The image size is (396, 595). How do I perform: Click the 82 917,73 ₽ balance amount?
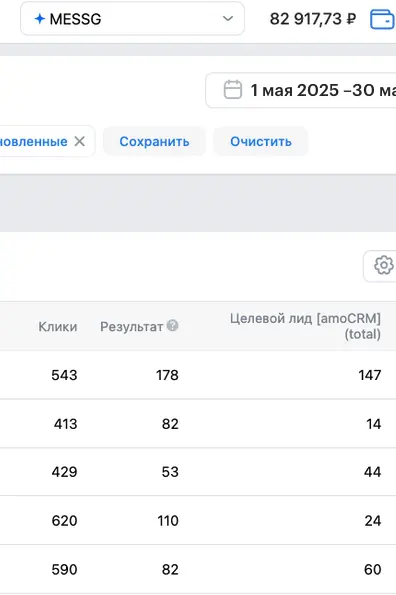coord(313,19)
